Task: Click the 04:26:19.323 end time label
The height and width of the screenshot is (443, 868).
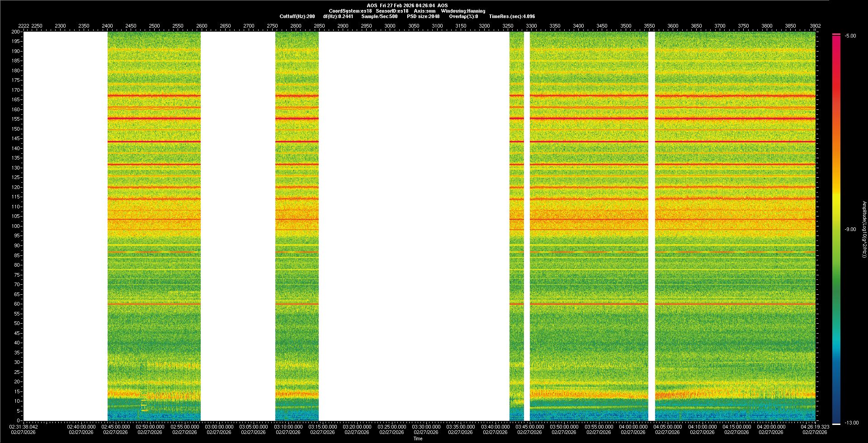Action: (x=815, y=427)
